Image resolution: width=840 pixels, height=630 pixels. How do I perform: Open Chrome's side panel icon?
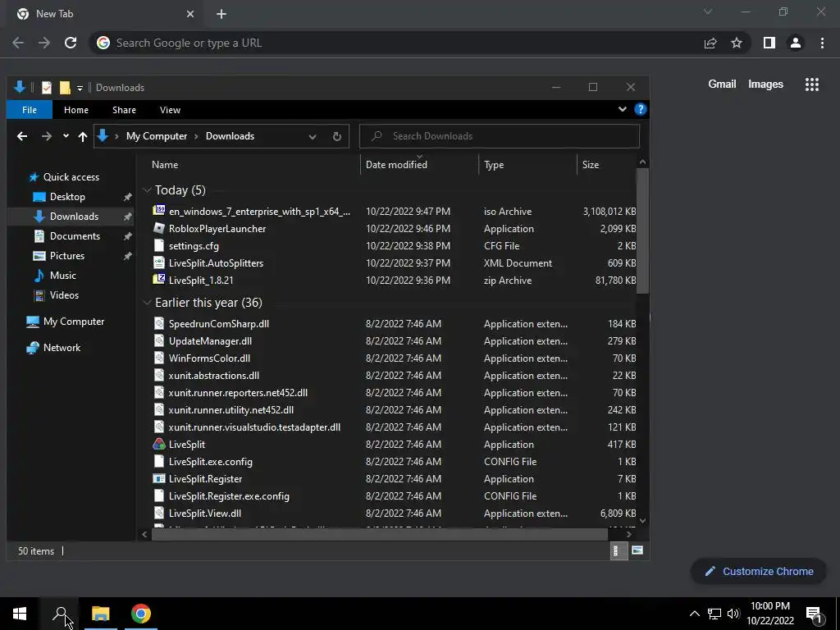coord(769,43)
